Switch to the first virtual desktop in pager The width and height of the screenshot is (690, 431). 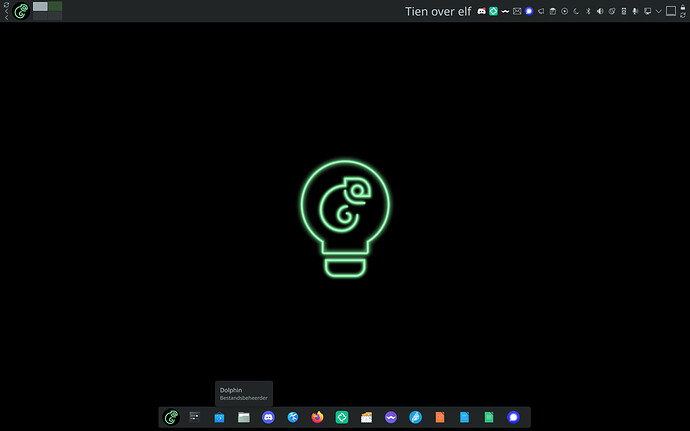tap(40, 6)
